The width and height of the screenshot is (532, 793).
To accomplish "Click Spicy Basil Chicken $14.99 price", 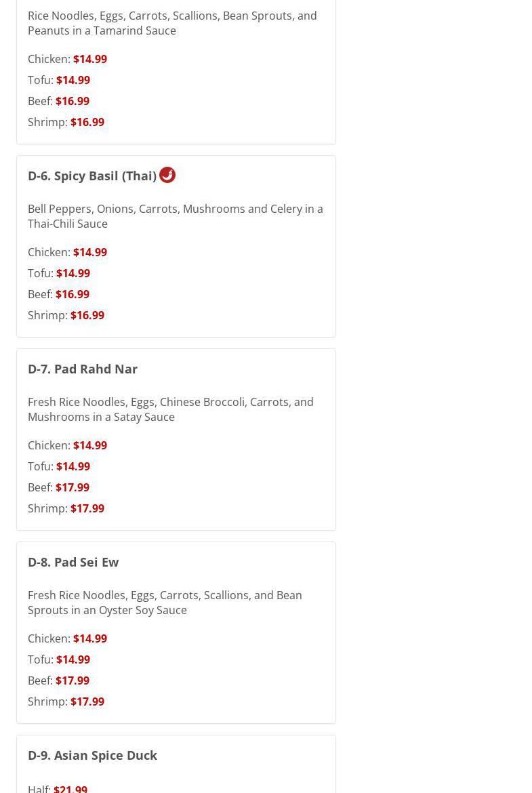I will 89,252.
